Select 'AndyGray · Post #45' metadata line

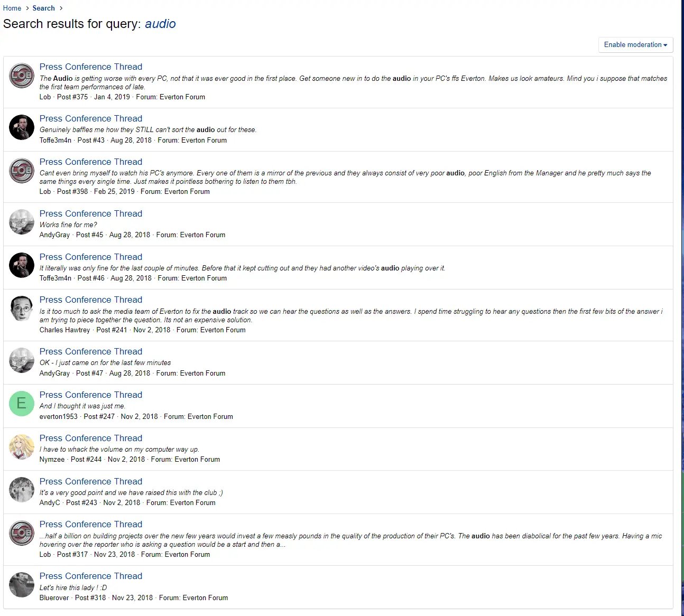(x=132, y=235)
